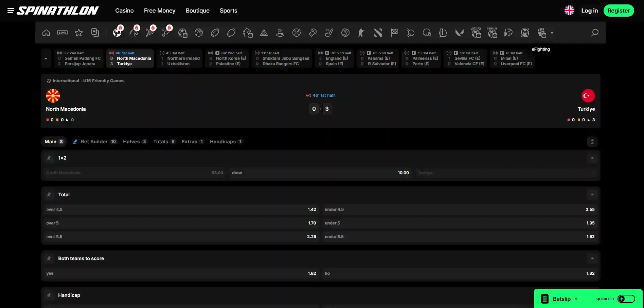Bet on over 5 at 1.70

(181, 223)
